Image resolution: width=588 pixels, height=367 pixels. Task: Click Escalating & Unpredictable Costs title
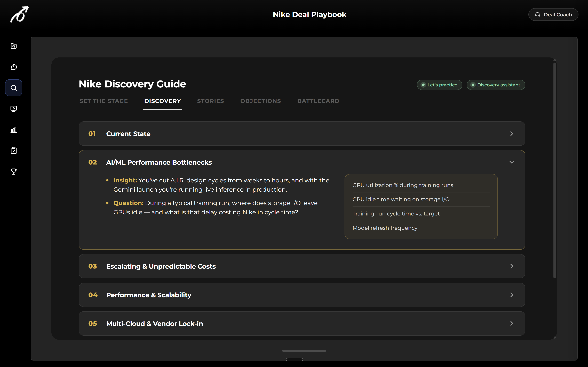coord(161,266)
